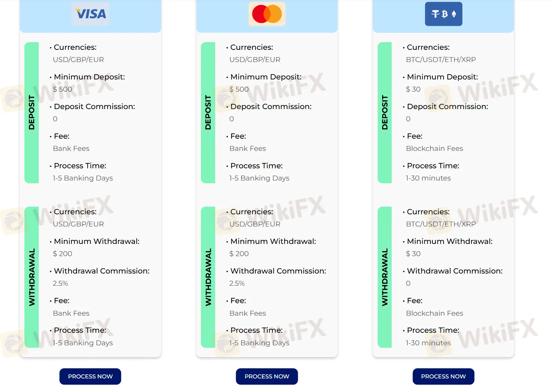Viewport: 551px width, 392px height.
Task: Click the $ 200 Mastercard minimum withdrawal value
Action: pyautogui.click(x=239, y=254)
